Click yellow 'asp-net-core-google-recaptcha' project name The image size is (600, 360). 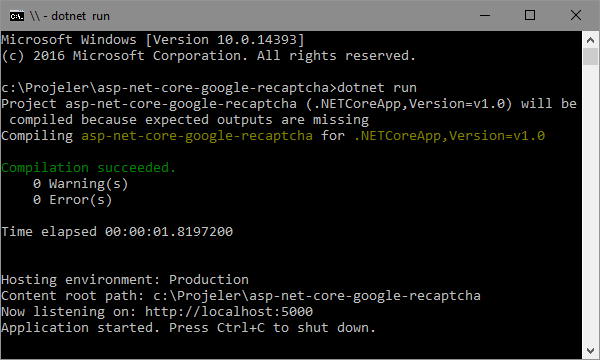tap(197, 136)
